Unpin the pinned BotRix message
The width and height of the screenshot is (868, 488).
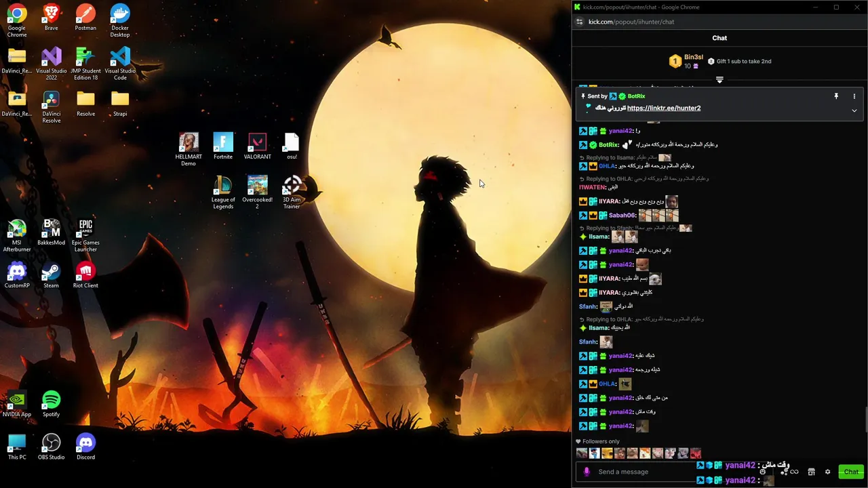click(836, 96)
